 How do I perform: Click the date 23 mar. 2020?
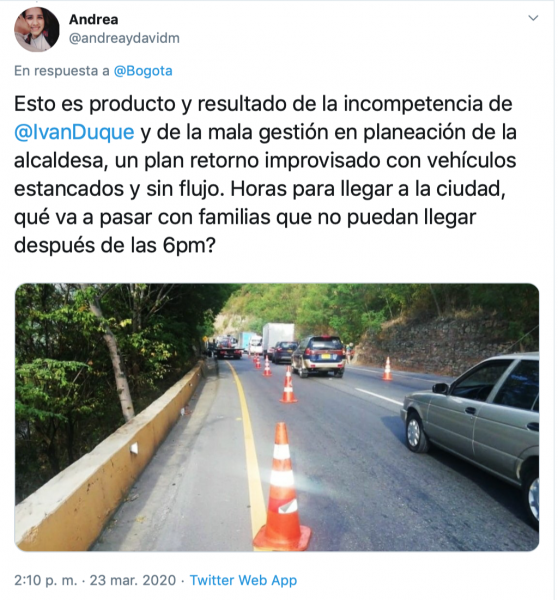click(133, 580)
